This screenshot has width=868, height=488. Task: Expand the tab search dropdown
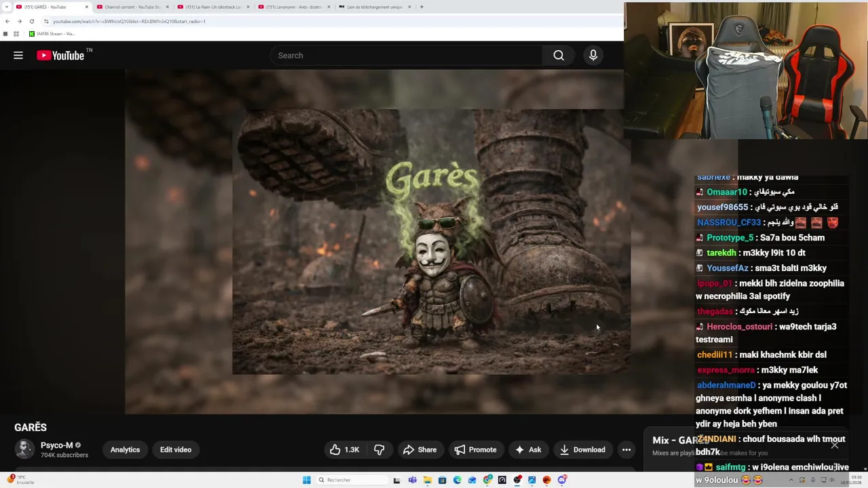click(x=6, y=7)
